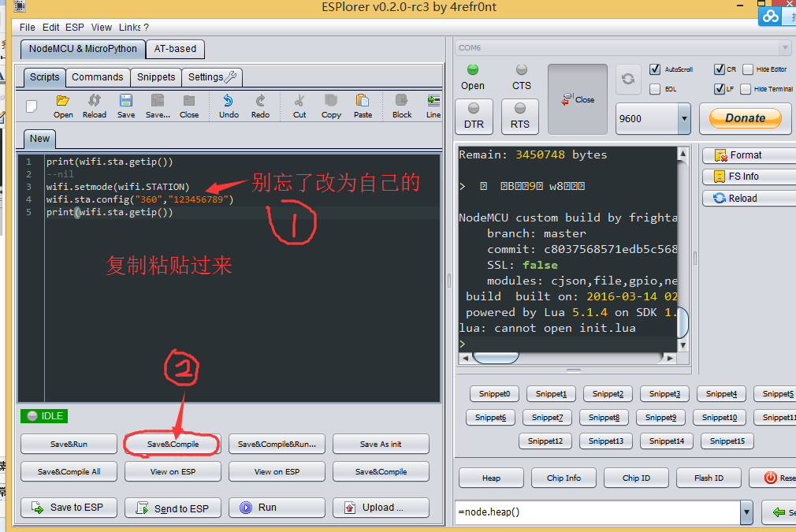Click the Line comment toolbar icon
The height and width of the screenshot is (532, 796).
tap(433, 106)
